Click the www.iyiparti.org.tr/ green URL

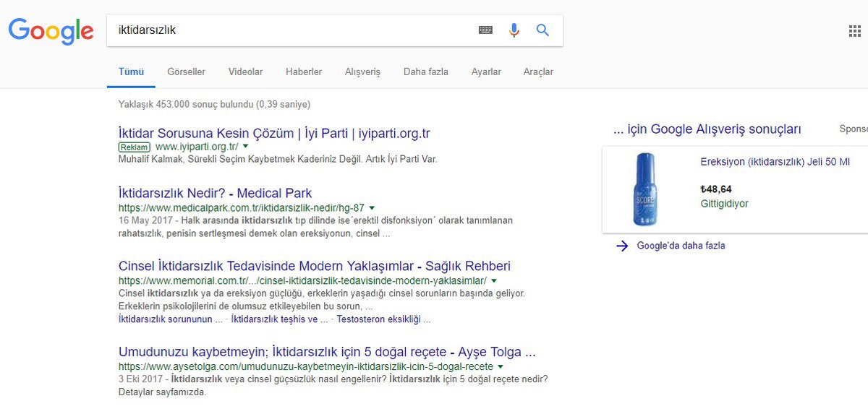(x=197, y=147)
